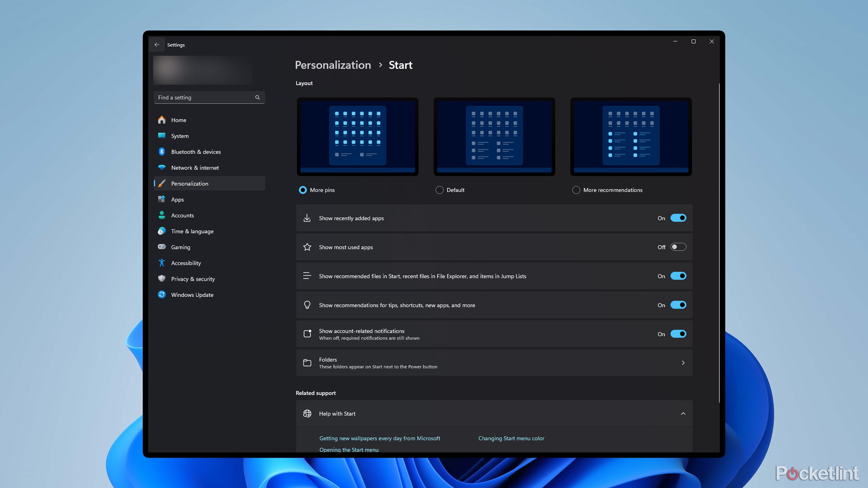The width and height of the screenshot is (868, 488).
Task: Open the Home settings page
Action: tap(209, 120)
